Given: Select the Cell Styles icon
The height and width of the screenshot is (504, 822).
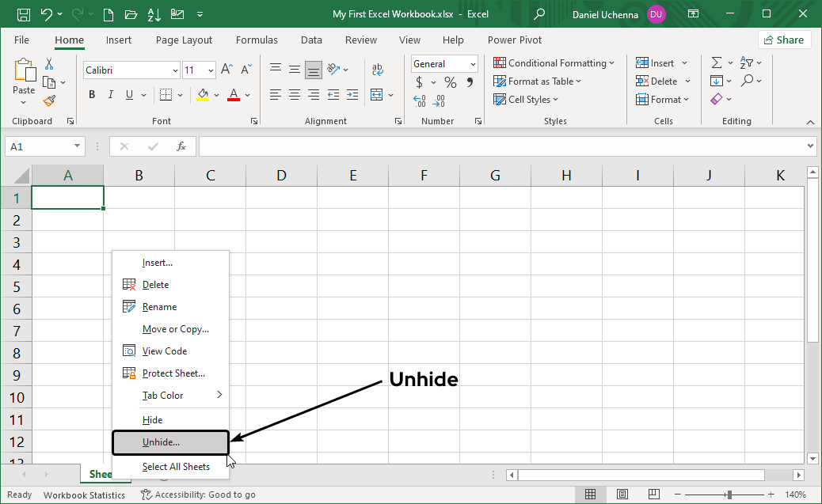Looking at the screenshot, I should [x=500, y=99].
